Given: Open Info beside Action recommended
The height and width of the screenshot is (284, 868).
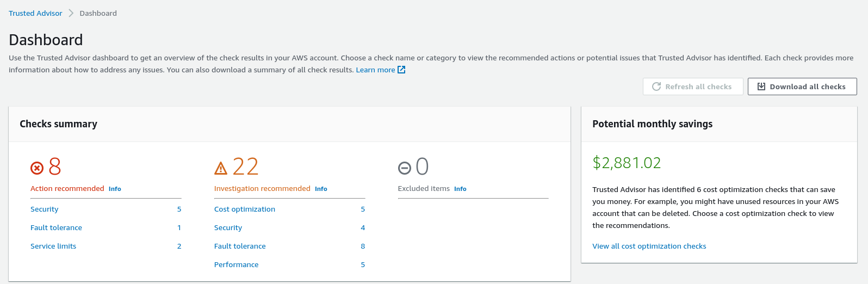Looking at the screenshot, I should point(115,189).
